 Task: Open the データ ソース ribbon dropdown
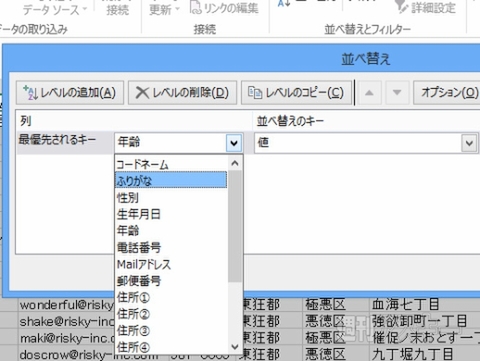(54, 9)
